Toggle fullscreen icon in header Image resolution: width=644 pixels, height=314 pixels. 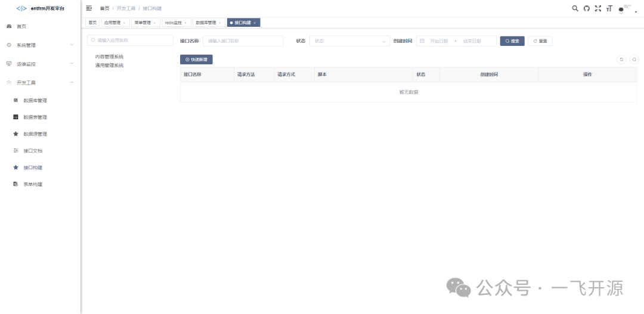(598, 8)
